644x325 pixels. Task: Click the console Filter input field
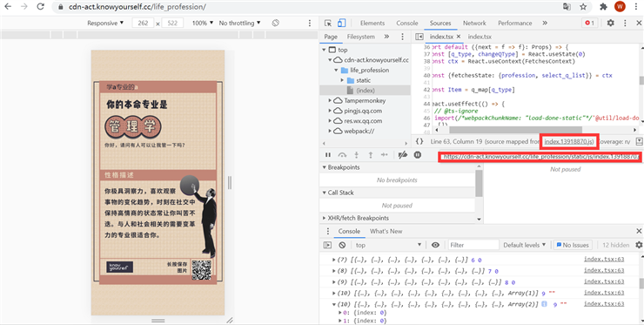tap(473, 245)
